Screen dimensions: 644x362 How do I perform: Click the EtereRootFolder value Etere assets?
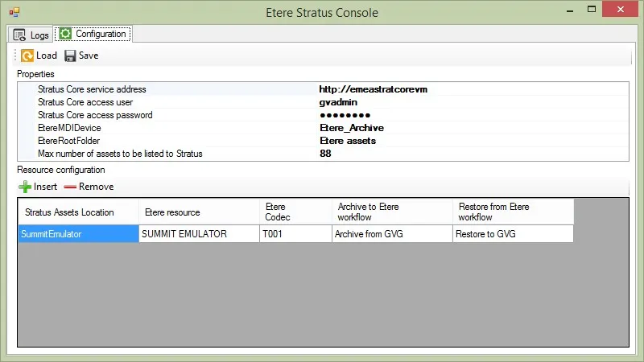tap(348, 141)
